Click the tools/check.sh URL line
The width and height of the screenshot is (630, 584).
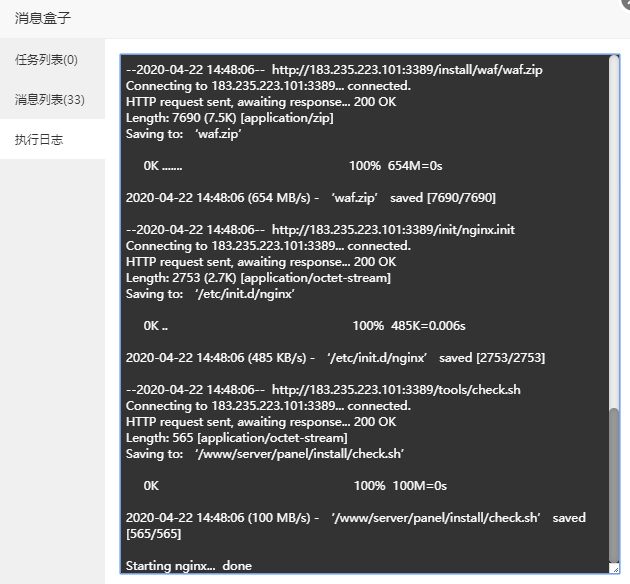click(323, 390)
